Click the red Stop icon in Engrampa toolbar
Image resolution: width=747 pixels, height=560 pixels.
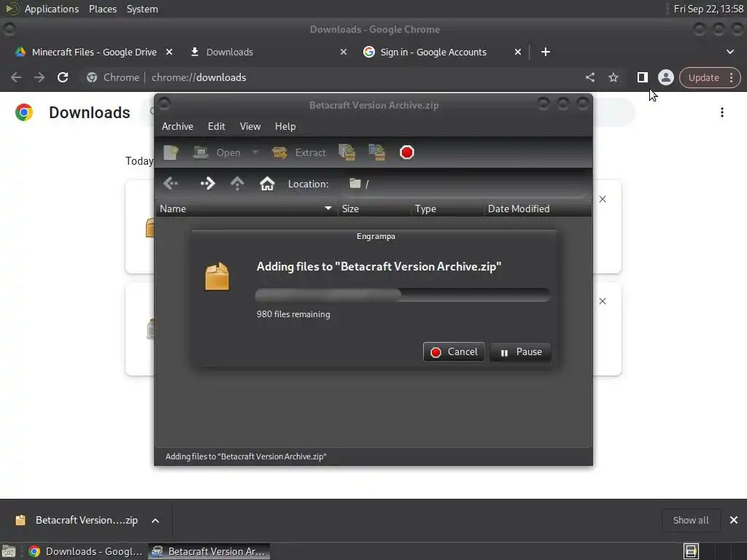(x=407, y=152)
